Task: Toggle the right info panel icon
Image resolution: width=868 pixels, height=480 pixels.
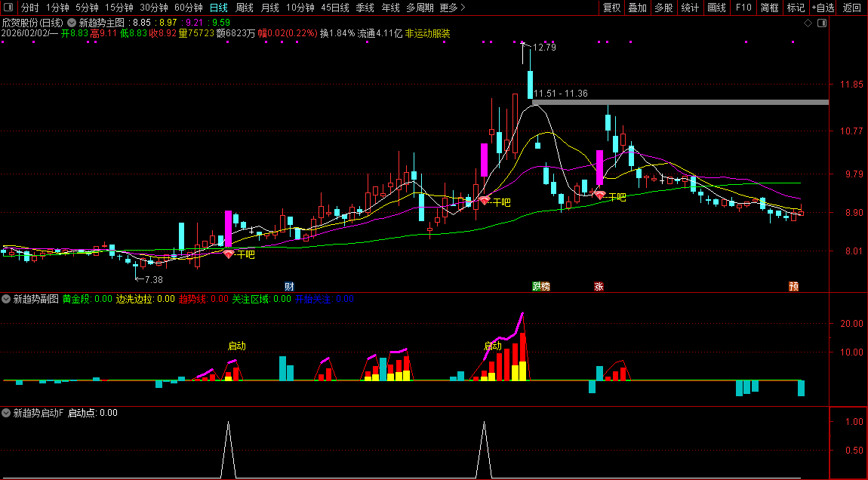Action: pyautogui.click(x=822, y=23)
